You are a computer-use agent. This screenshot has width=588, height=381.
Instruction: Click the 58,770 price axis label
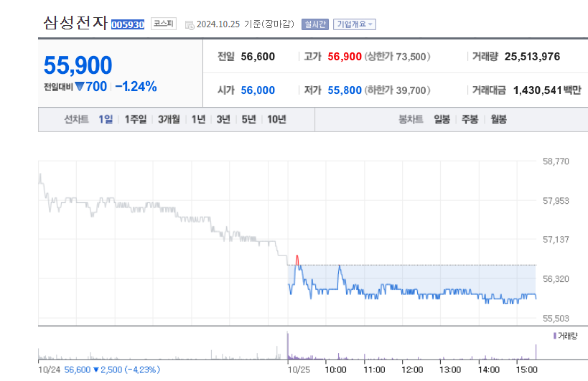[556, 161]
